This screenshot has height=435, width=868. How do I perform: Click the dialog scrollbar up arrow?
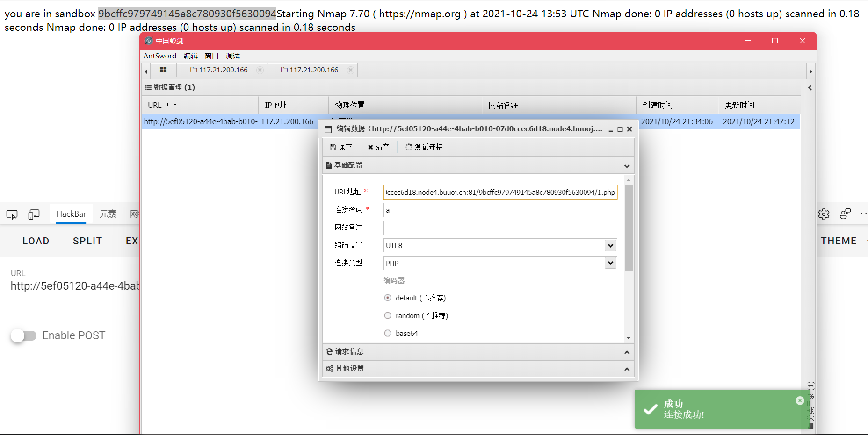[629, 180]
